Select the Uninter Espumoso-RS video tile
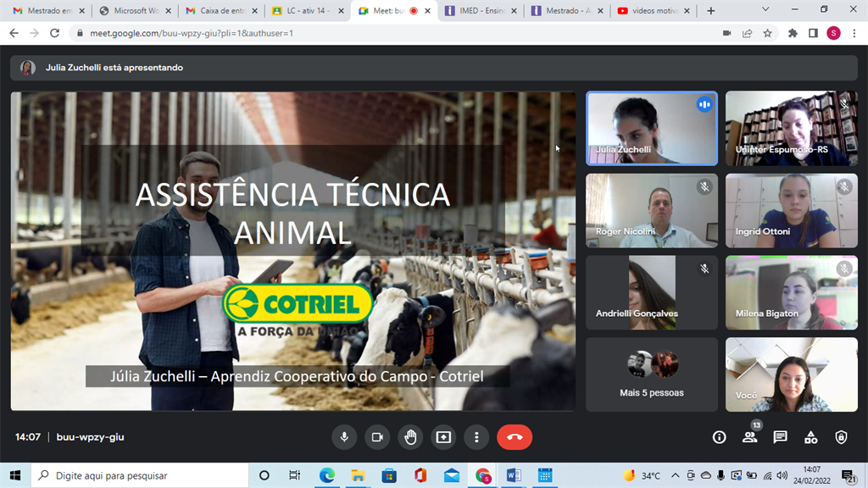868x488 pixels. (x=791, y=129)
